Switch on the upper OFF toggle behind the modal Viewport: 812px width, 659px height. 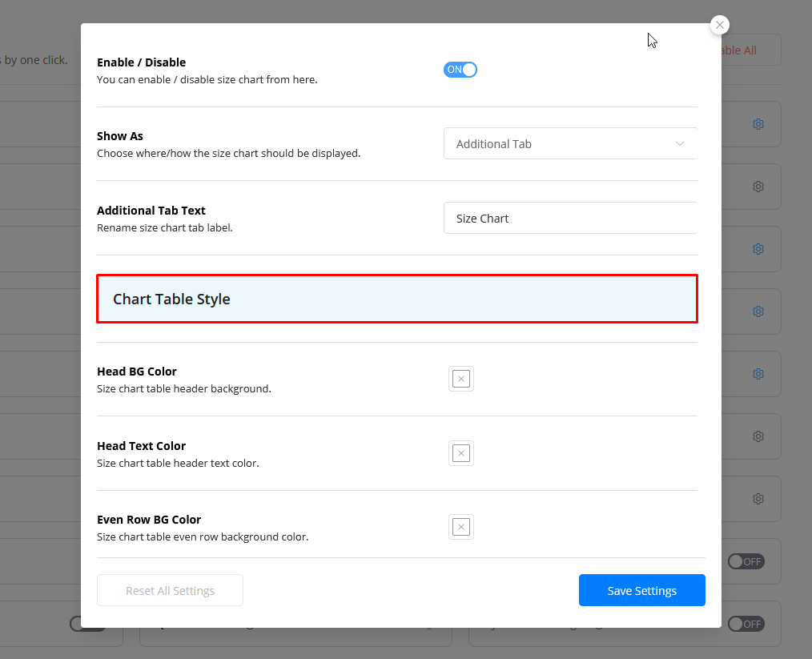(x=746, y=561)
